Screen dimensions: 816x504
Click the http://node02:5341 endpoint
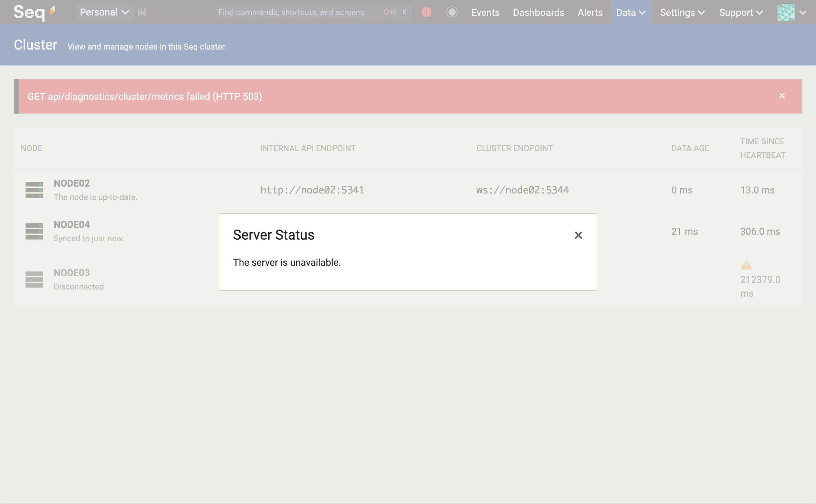coord(312,190)
